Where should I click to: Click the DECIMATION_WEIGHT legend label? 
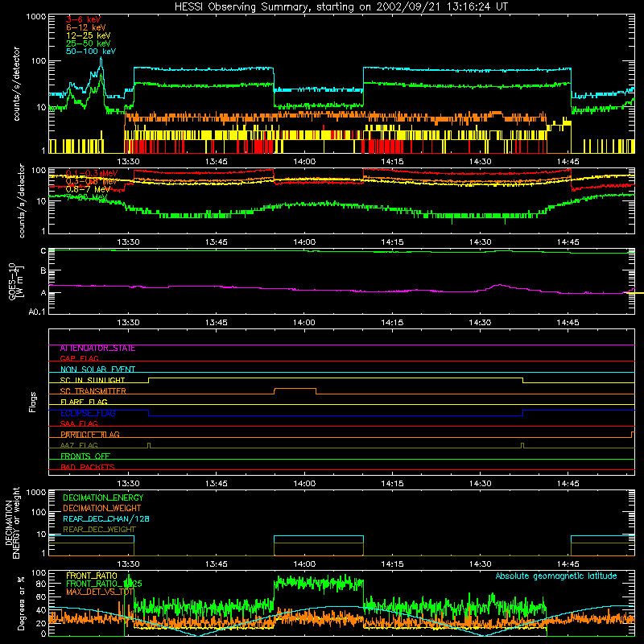pos(102,508)
